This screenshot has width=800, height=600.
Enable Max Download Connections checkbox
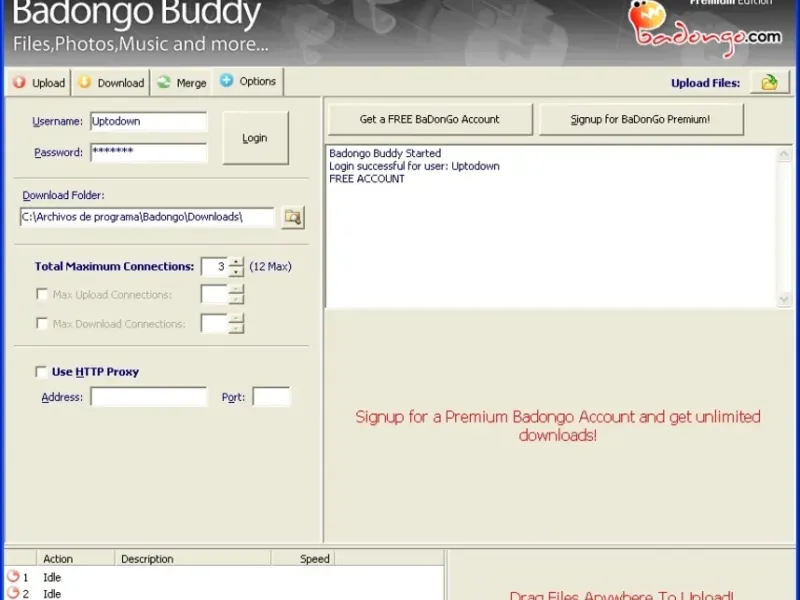tap(42, 323)
